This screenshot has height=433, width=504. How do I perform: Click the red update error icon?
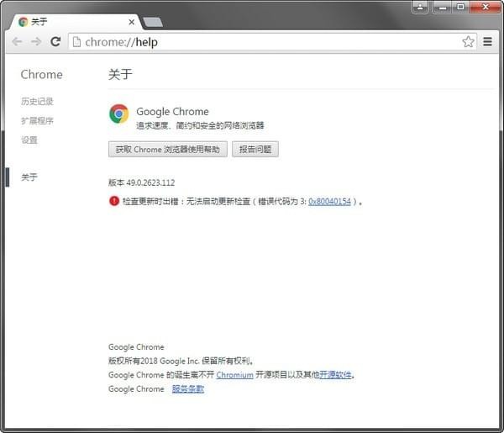(x=114, y=201)
